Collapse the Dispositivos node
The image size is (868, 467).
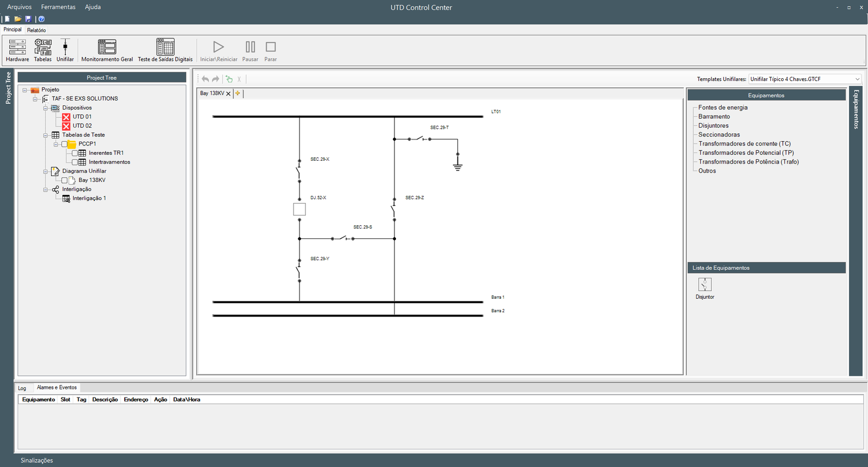coord(46,108)
